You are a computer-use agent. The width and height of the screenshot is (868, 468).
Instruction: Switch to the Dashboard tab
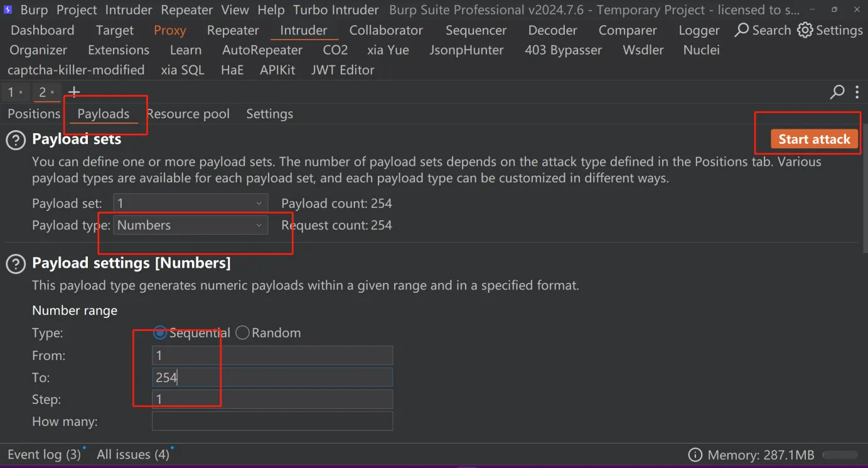tap(42, 30)
